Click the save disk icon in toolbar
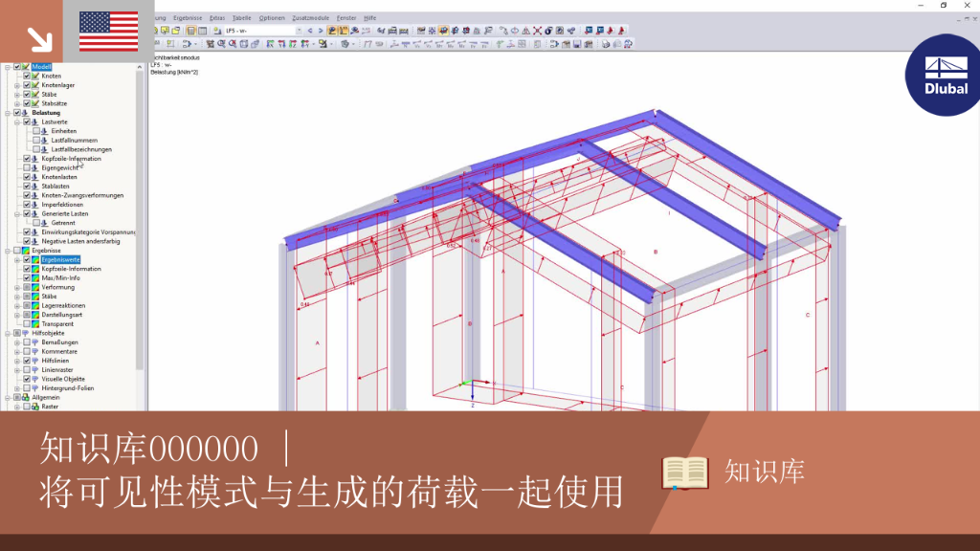The image size is (980, 551). point(577,44)
